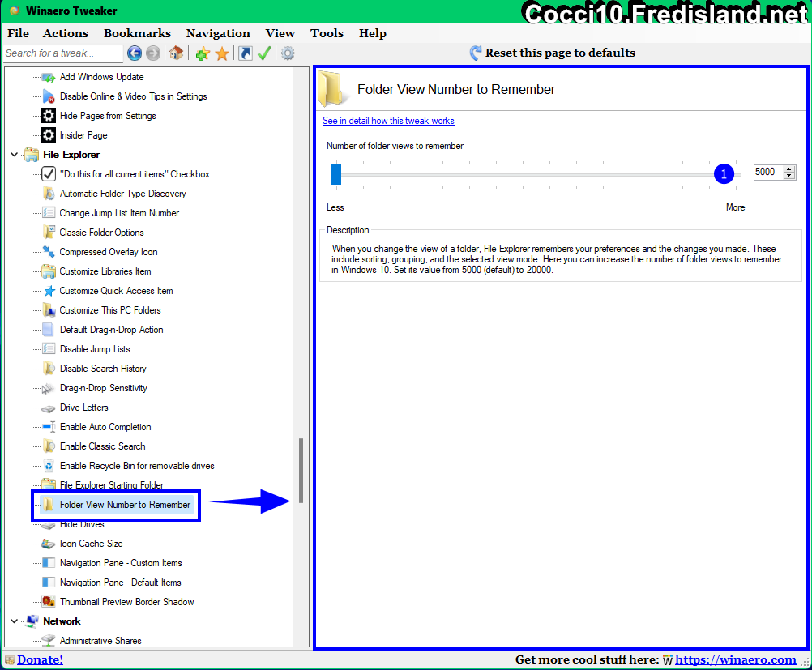Click Drive Letters disk icon
812x670 pixels.
(x=49, y=408)
